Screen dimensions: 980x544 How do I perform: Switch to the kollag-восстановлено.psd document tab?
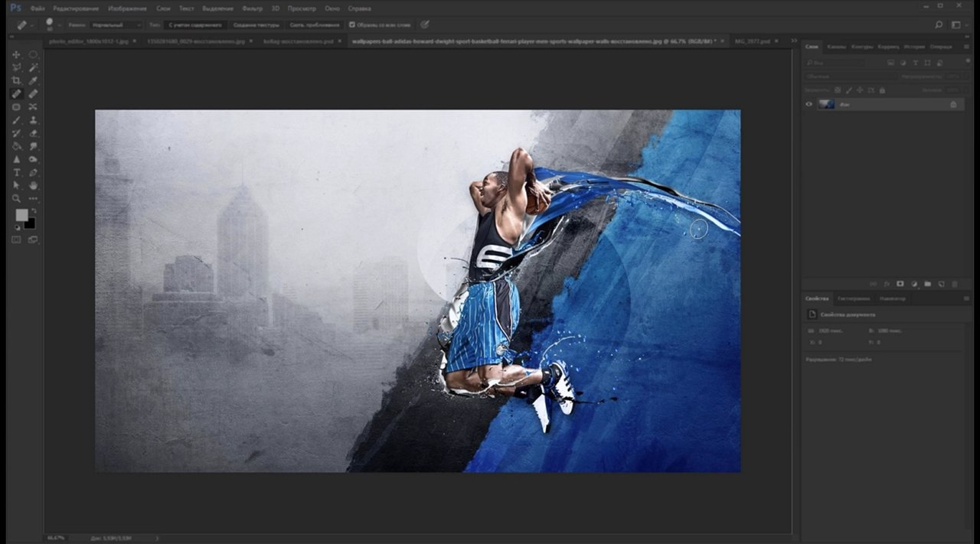tap(298, 41)
